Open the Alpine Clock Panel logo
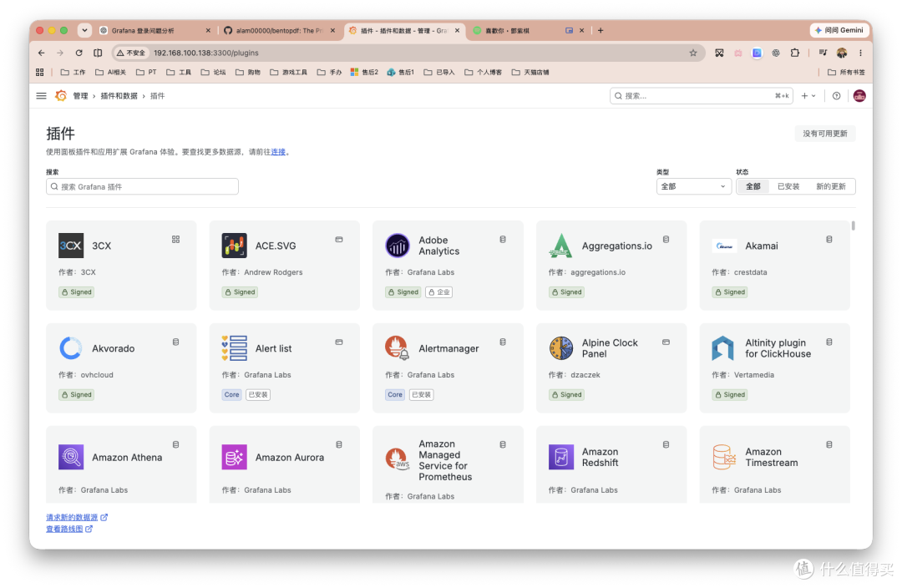 point(561,348)
